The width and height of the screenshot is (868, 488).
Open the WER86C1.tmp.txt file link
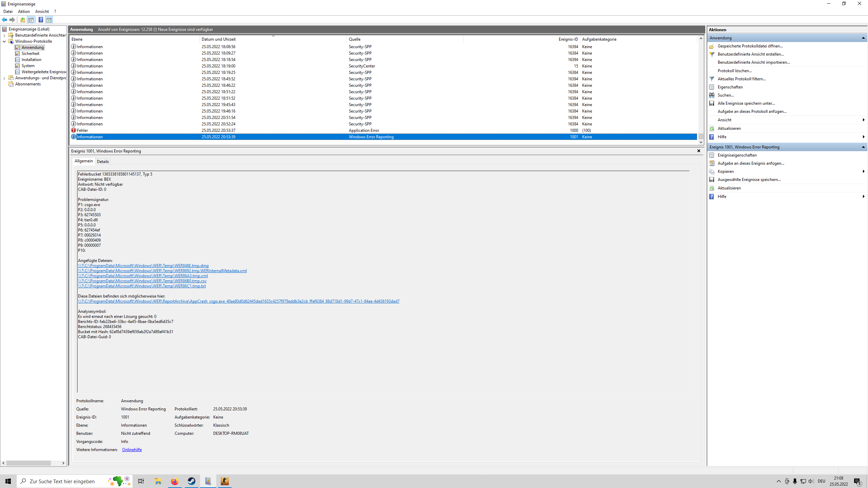coord(142,286)
